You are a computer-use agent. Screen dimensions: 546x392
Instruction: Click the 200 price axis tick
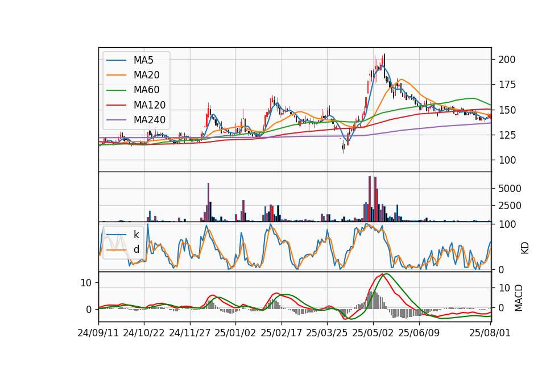point(507,60)
